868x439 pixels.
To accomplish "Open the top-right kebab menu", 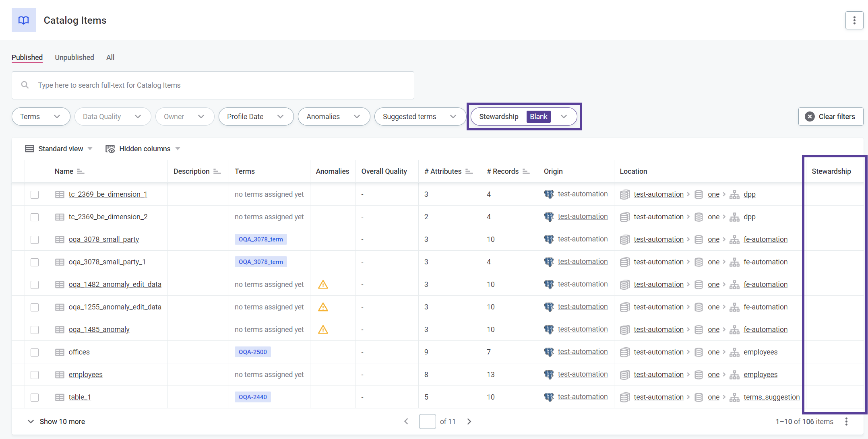I will pos(854,20).
